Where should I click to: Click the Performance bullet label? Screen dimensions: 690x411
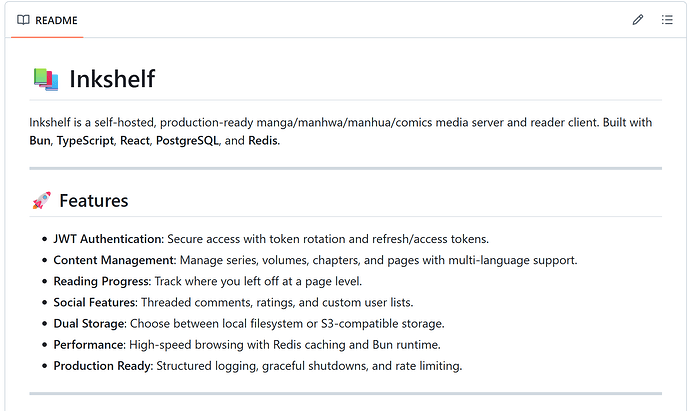[87, 344]
